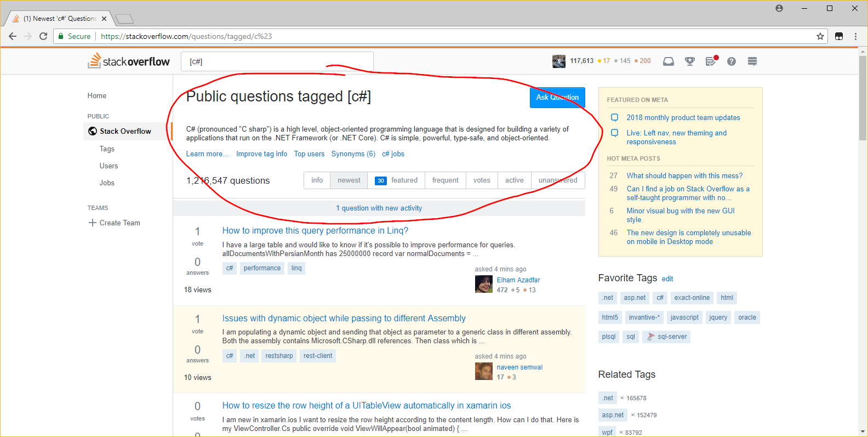Click Improve tag info link
Viewport: 868px width, 437px height.
click(262, 154)
